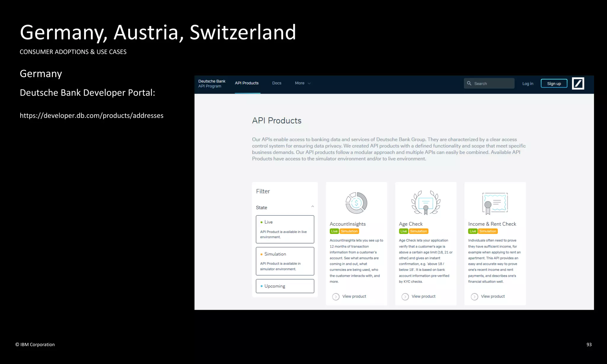607x364 pixels.
Task: Click the Live badge on AccountInsights
Action: tap(334, 231)
